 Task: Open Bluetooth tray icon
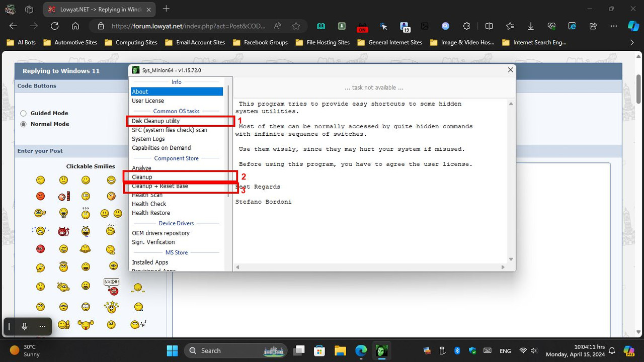coord(457,350)
